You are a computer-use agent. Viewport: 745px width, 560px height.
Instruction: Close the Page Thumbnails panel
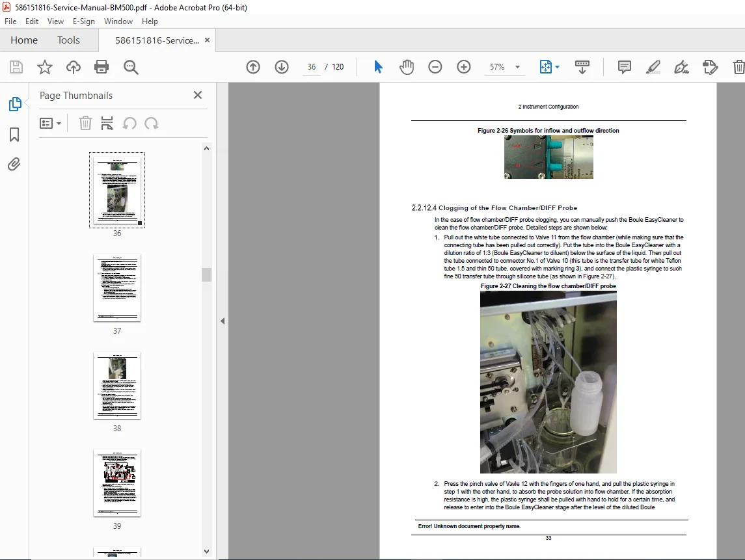(198, 95)
